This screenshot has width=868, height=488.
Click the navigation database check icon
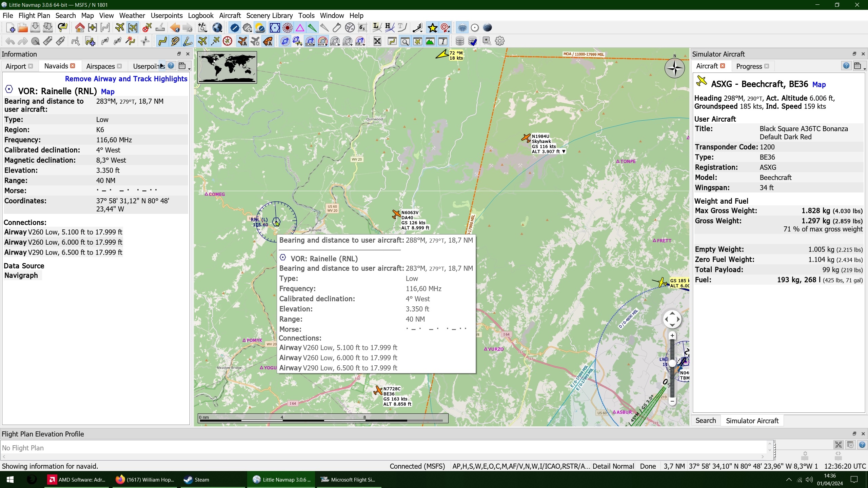pos(472,41)
